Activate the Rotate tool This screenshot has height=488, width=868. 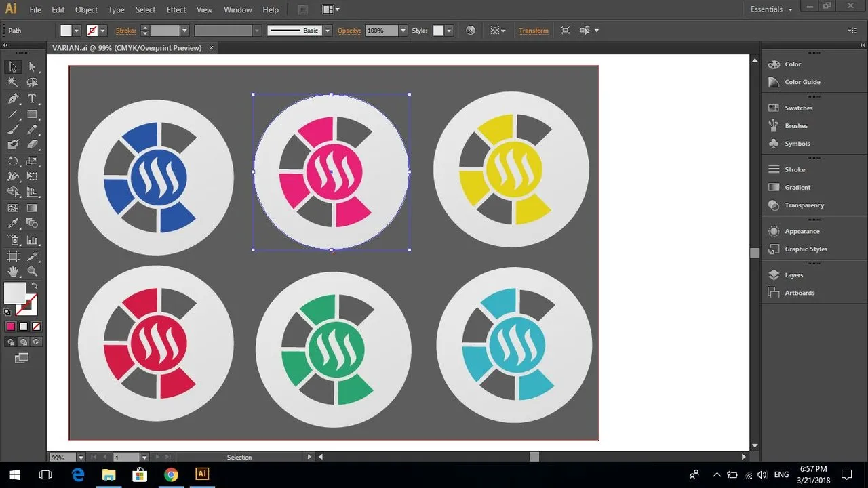[13, 161]
